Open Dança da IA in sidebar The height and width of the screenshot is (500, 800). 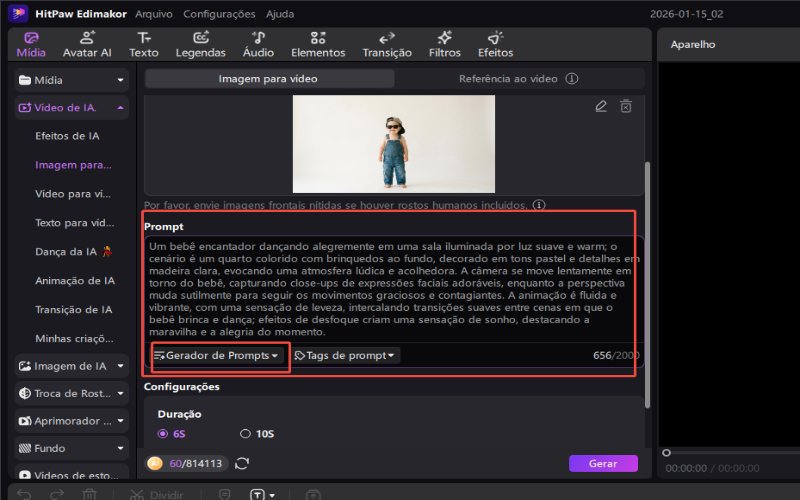pyautogui.click(x=73, y=252)
